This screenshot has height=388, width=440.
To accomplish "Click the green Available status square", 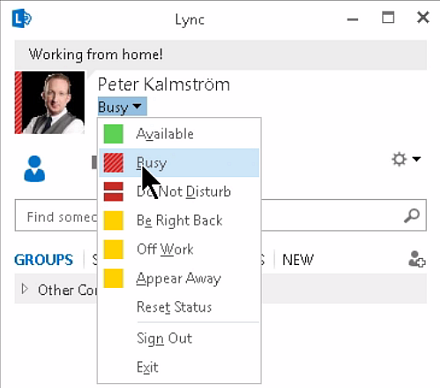I will pos(113,134).
